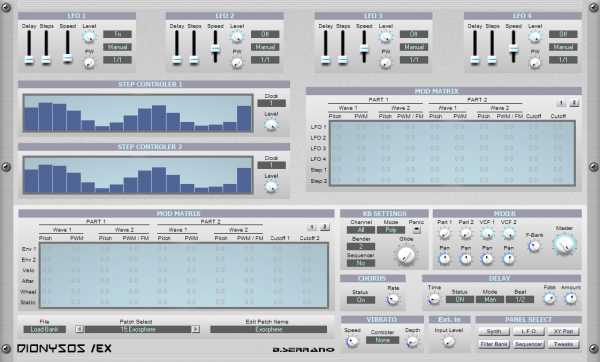Toggle the Delay Status field

pos(460,299)
